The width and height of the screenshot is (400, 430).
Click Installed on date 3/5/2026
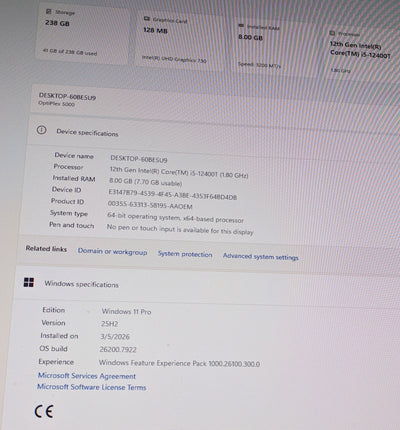(x=115, y=336)
